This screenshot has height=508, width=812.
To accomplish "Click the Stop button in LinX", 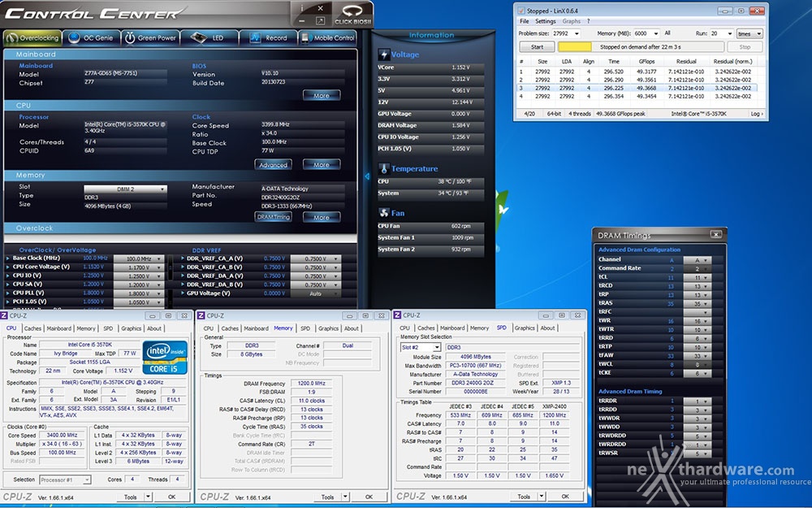I will 745,46.
